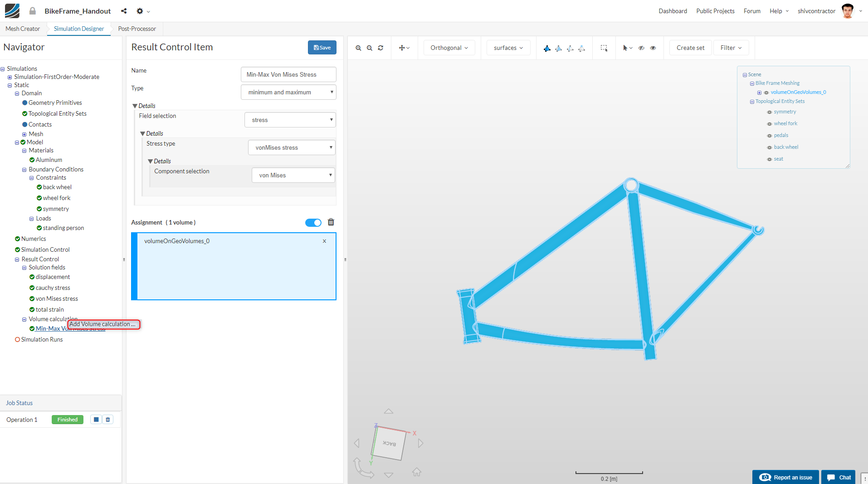Toggle visibility of the symmetry entity set
The width and height of the screenshot is (868, 484).
tap(769, 112)
